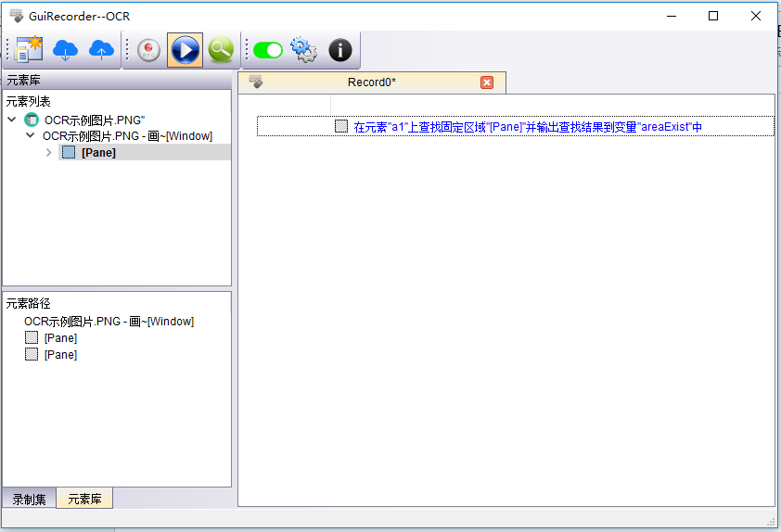Expand the [Pane] tree node
Viewport: 781px width, 532px height.
point(48,152)
